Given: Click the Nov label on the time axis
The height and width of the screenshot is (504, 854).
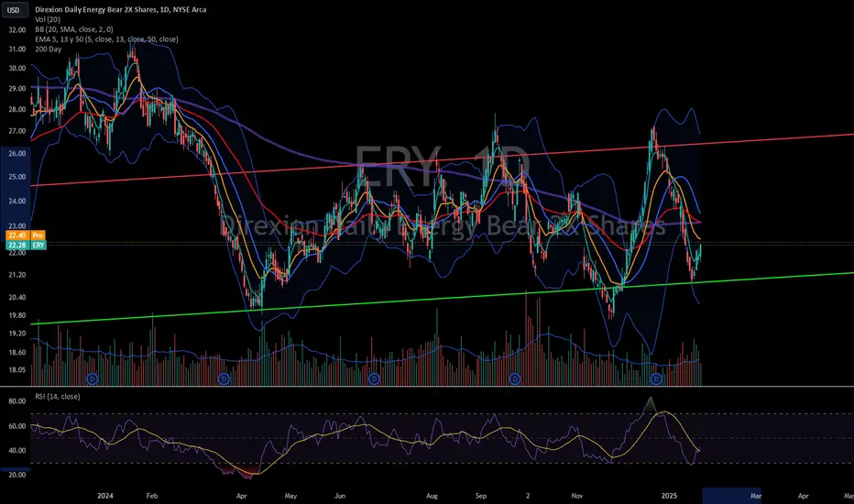Looking at the screenshot, I should click(x=577, y=496).
